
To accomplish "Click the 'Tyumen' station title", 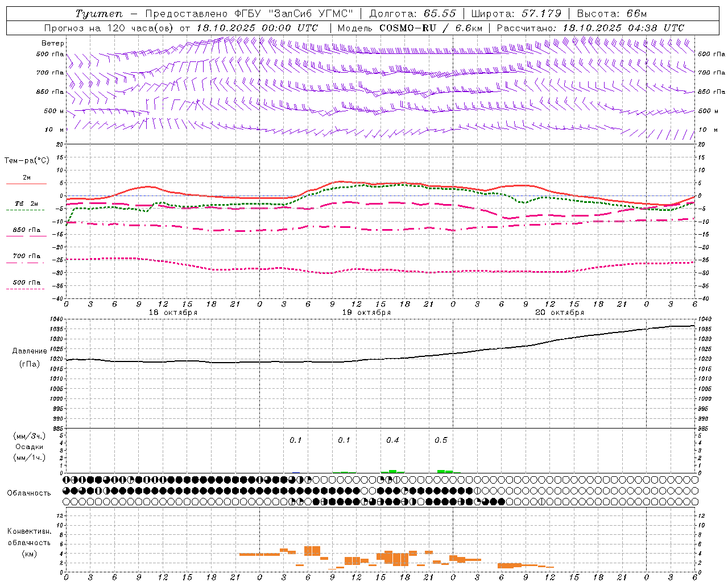I will pyautogui.click(x=99, y=14).
